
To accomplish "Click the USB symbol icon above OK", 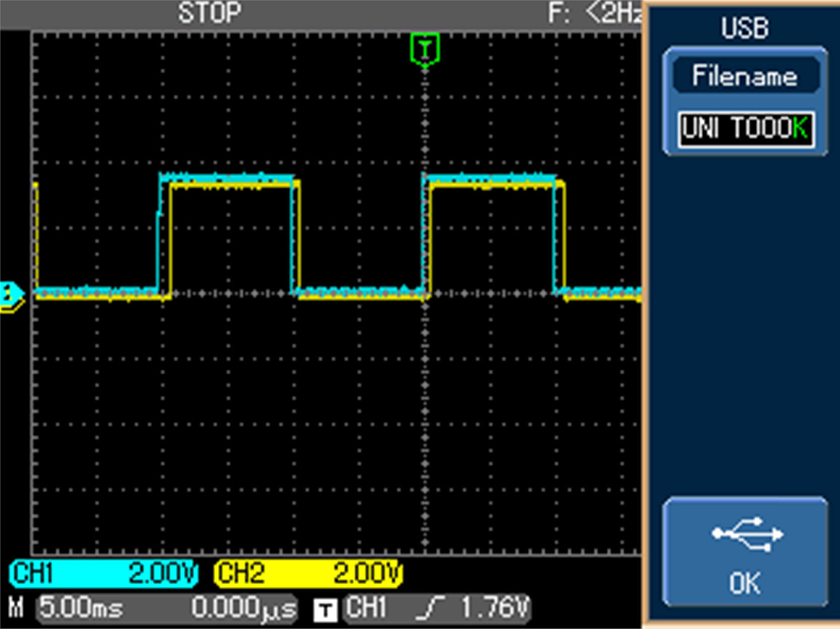I will 747,534.
